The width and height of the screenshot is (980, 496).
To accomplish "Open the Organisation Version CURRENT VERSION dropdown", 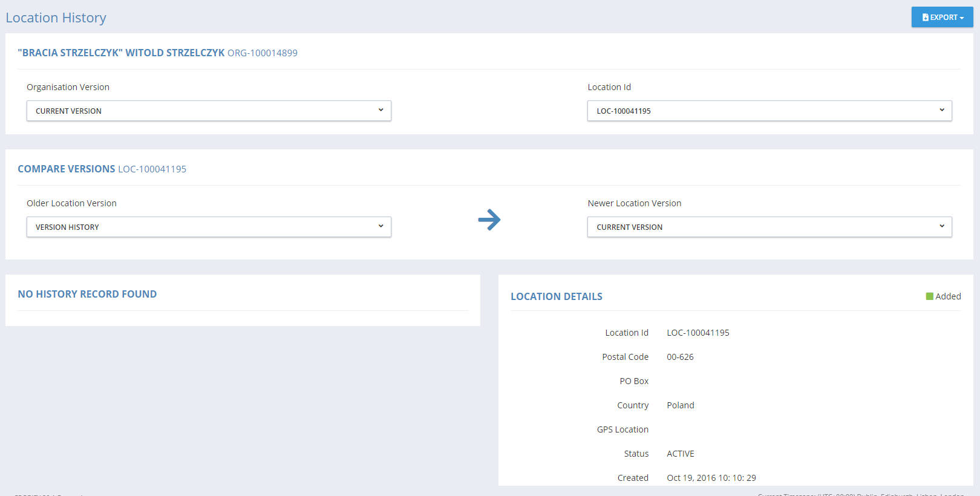I will pyautogui.click(x=209, y=111).
